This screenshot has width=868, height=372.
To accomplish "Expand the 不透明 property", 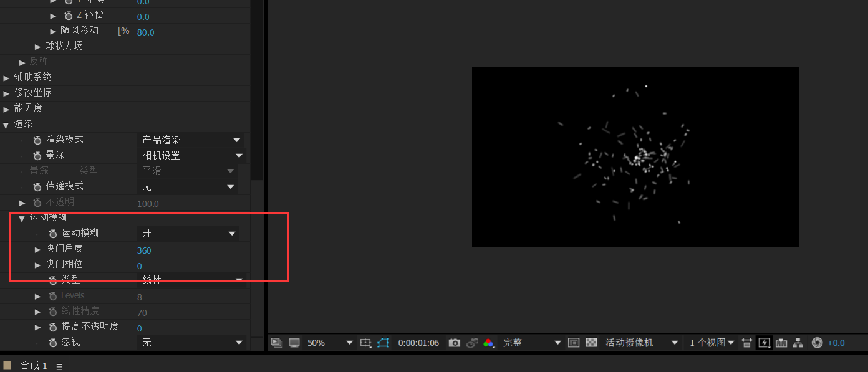I will [22, 203].
